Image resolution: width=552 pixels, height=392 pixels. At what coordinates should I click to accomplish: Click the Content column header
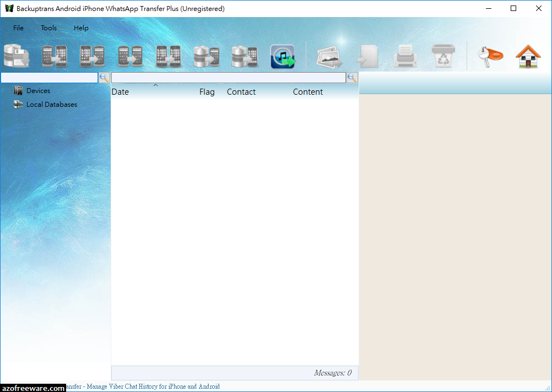[x=308, y=92]
